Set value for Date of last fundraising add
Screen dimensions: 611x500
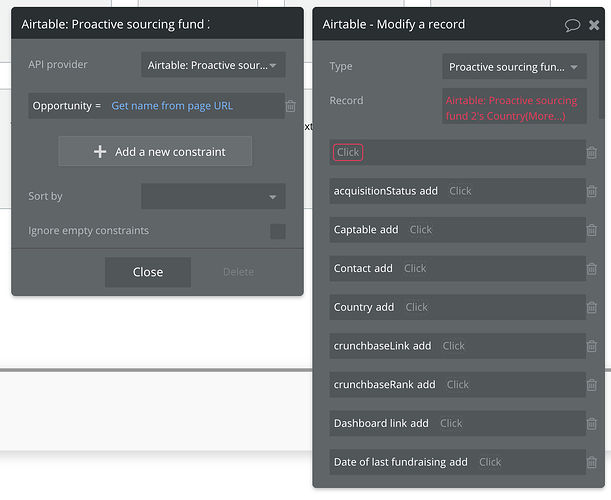coord(490,462)
